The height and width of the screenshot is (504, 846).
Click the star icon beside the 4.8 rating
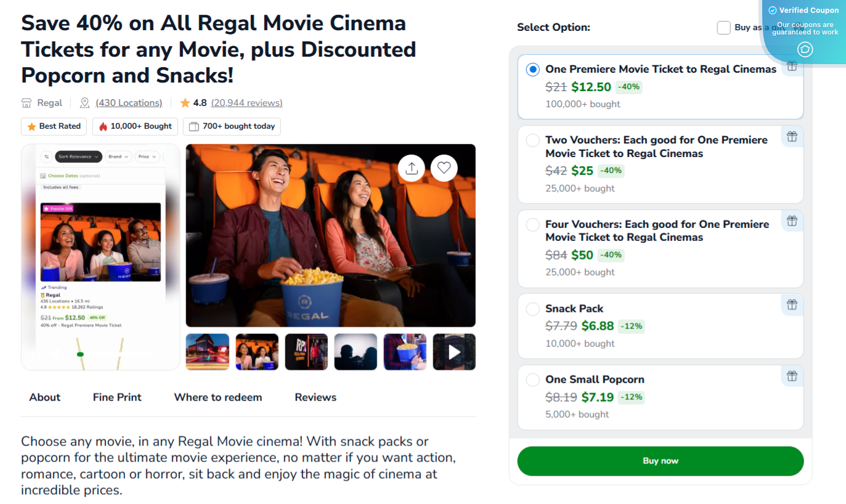(185, 102)
